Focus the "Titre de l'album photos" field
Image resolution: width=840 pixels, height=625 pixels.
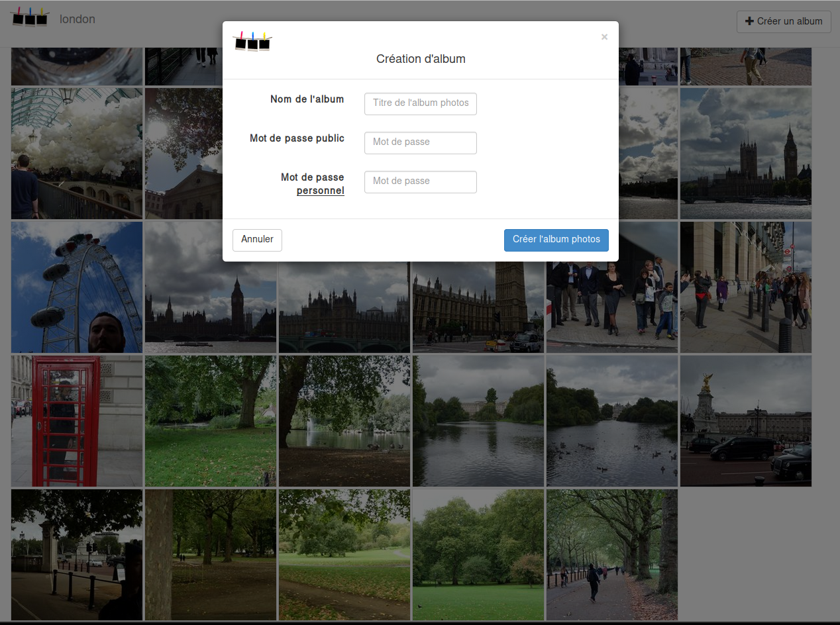(421, 104)
